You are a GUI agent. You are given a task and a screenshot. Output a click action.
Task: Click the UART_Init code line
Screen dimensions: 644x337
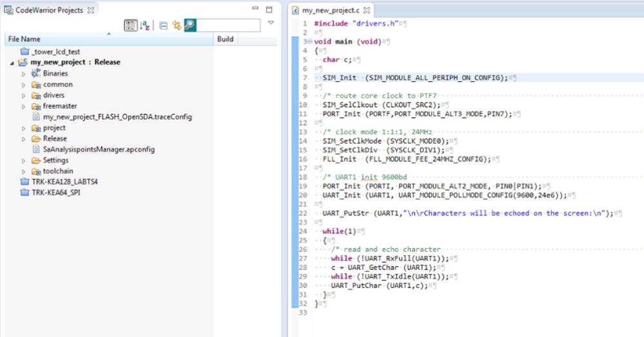(445, 195)
